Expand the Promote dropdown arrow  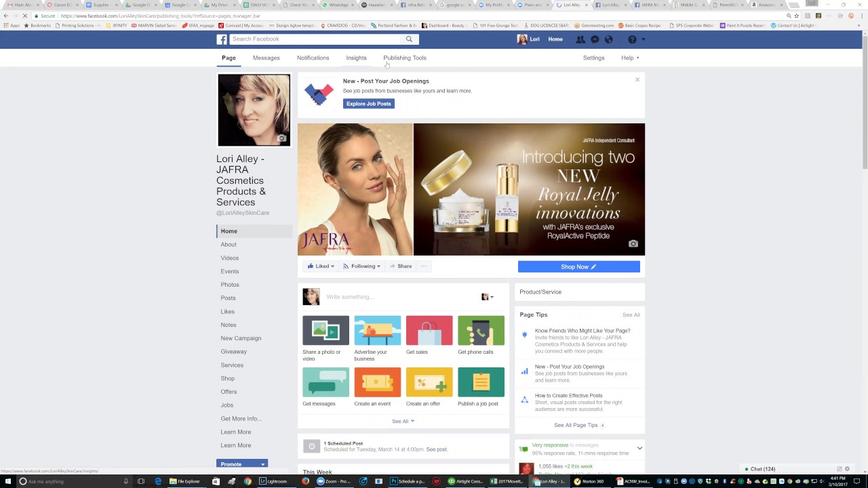point(262,464)
